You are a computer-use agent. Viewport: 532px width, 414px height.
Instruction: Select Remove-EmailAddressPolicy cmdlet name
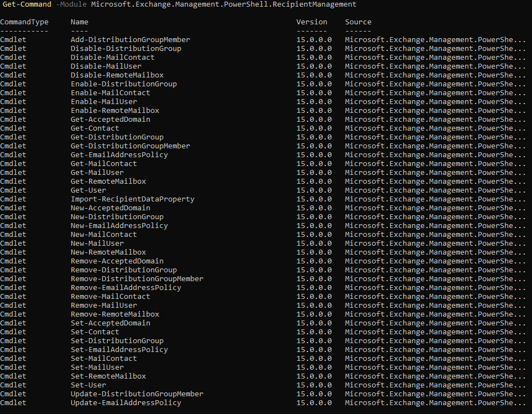coord(126,287)
